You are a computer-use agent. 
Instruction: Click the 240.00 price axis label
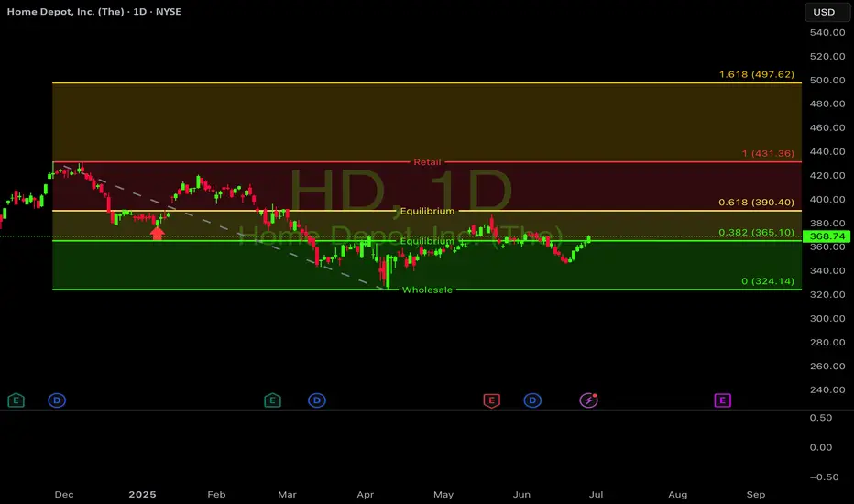coord(827,390)
